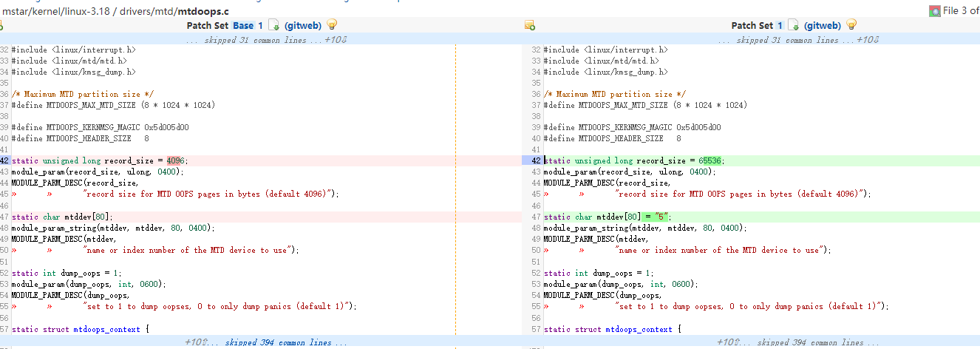This screenshot has height=349, width=980.
Task: Show the skipped 31 common lines on left
Action: 253,40
